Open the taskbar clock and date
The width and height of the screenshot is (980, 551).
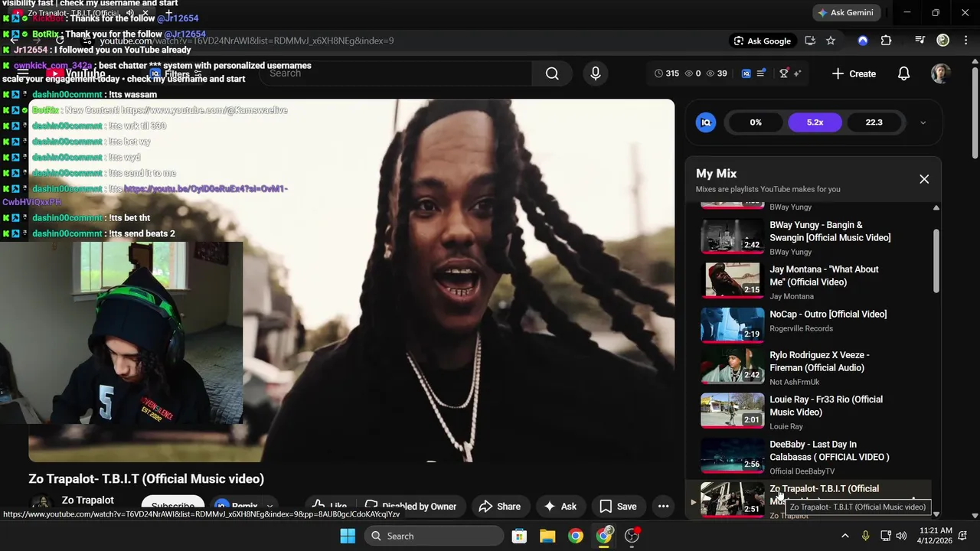click(935, 536)
